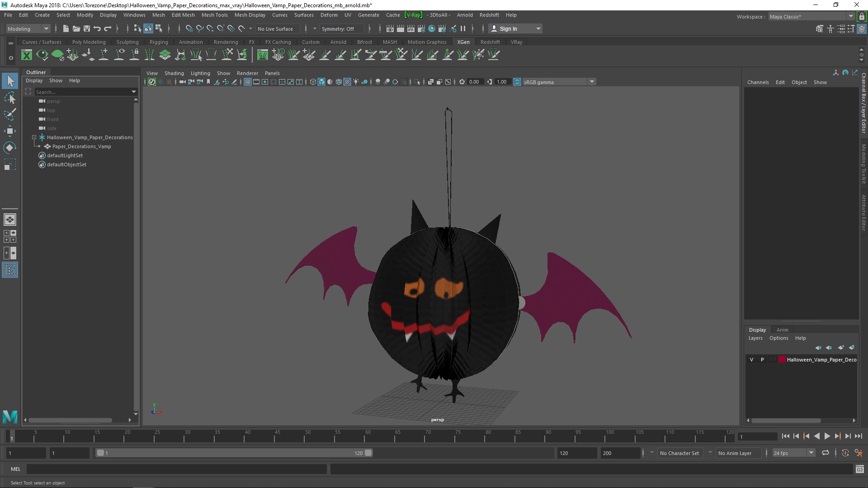Select the Move tool in toolbox

point(9,131)
